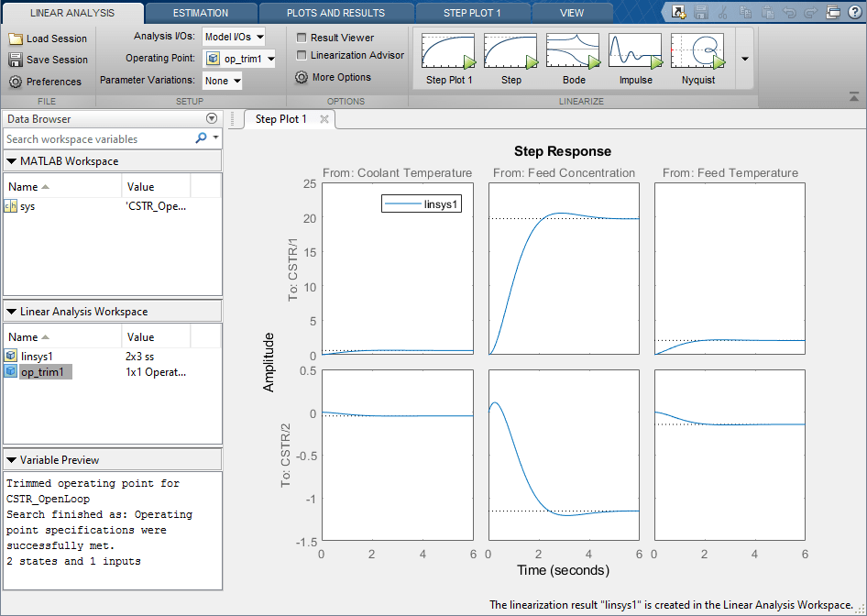
Task: Select the Impulse plot icon
Action: pyautogui.click(x=635, y=51)
